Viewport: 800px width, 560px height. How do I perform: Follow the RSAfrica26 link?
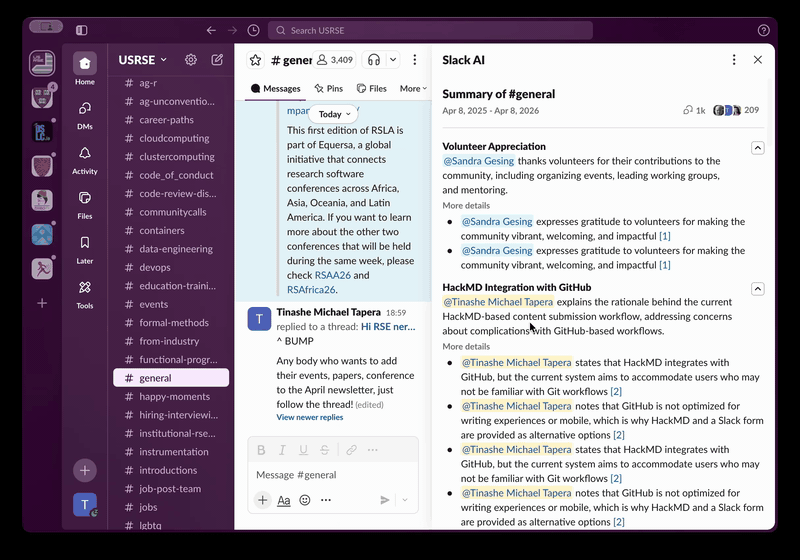311,290
